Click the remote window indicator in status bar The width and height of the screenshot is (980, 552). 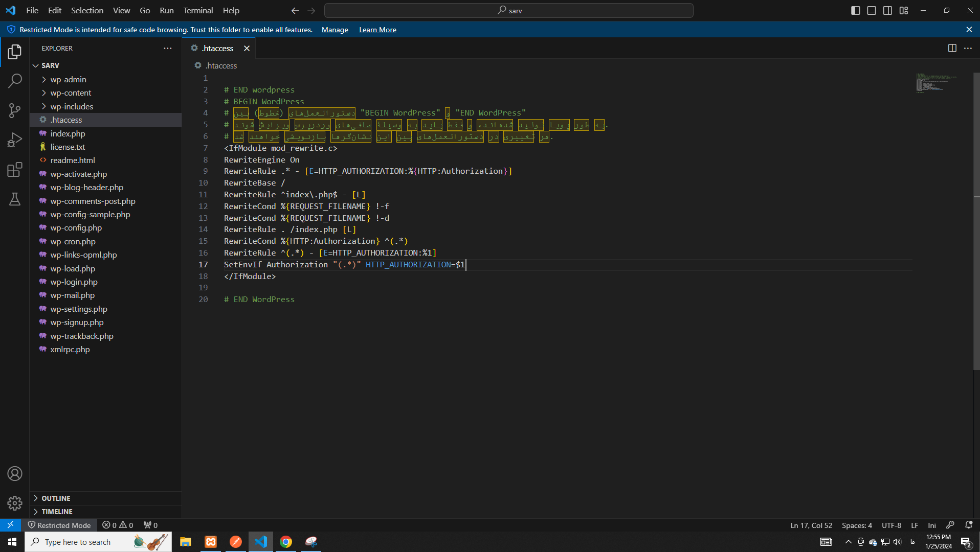pos(10,525)
